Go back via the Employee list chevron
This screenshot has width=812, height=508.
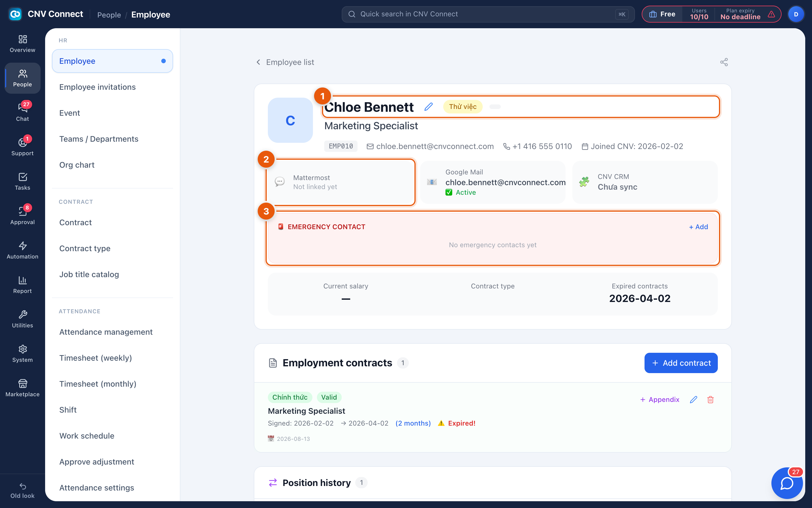[258, 62]
